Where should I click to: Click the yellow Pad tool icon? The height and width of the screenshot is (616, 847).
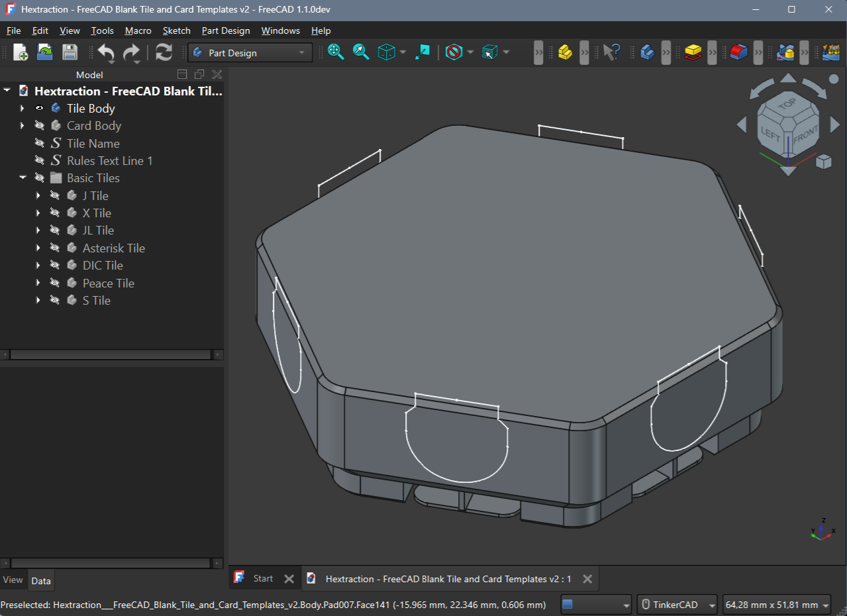693,52
